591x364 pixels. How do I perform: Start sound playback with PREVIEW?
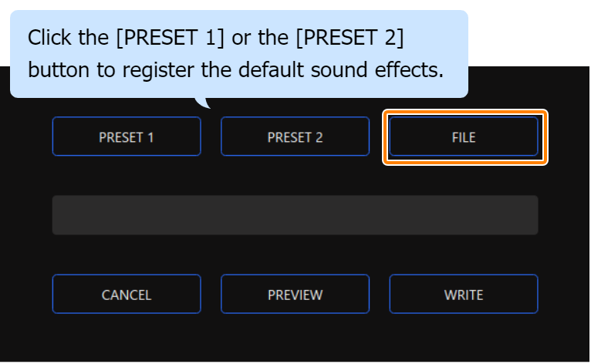[x=295, y=295]
